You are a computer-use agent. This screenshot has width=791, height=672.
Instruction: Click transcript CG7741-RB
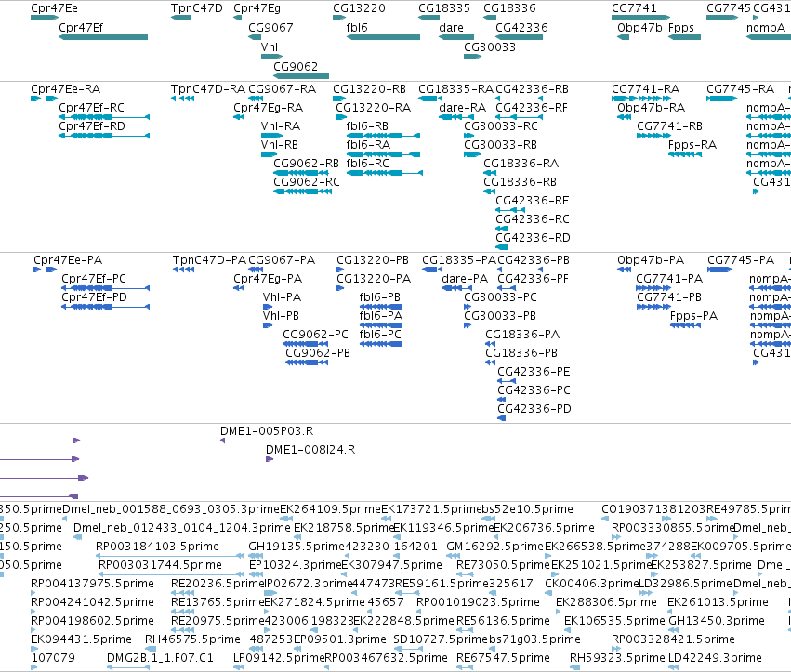pyautogui.click(x=669, y=126)
